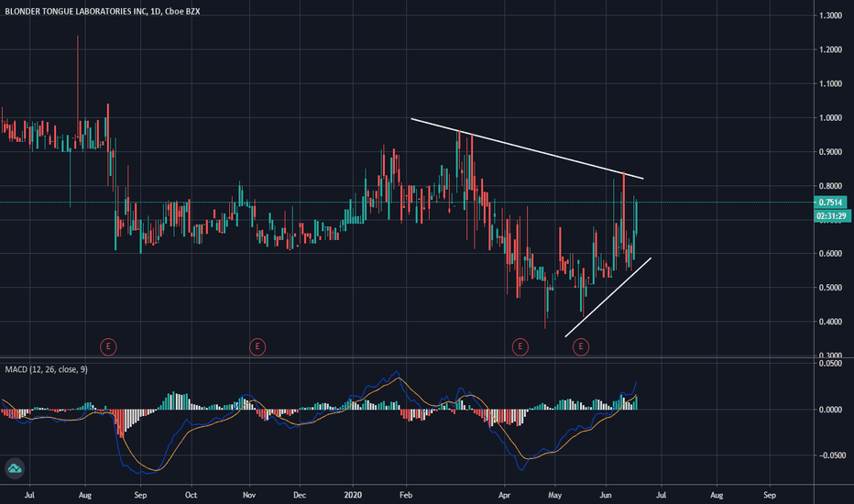Click the Apr label on time axis

[504, 495]
